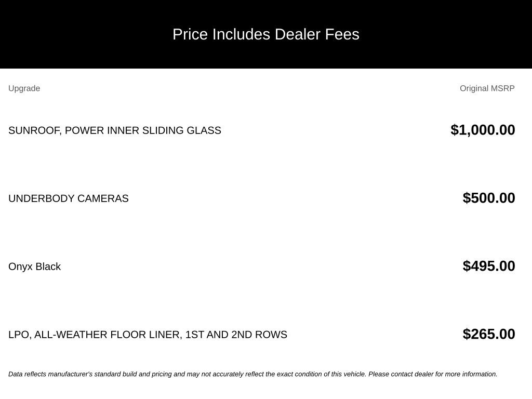The height and width of the screenshot is (399, 532).
Task: Click the $265.00 floor liner price
Action: pos(489,334)
